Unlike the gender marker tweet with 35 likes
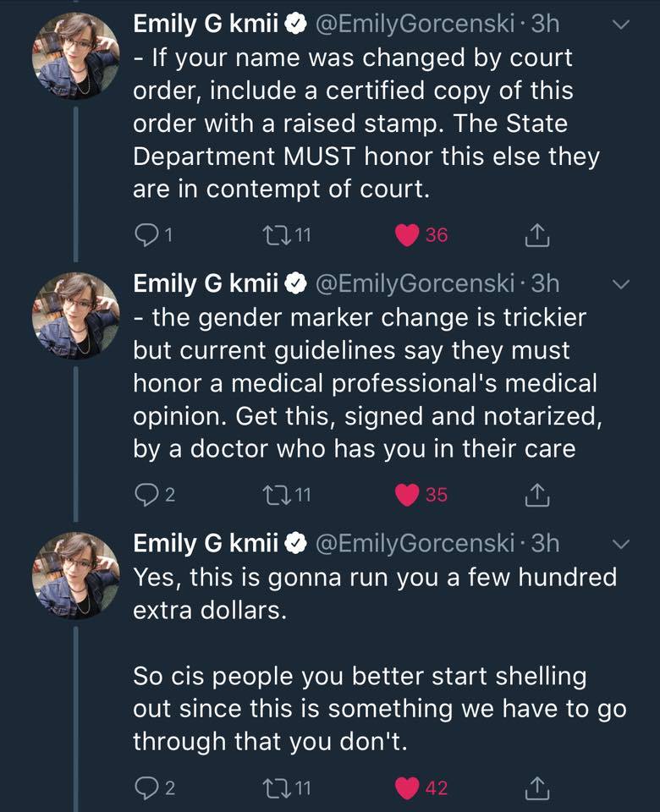 (x=410, y=495)
